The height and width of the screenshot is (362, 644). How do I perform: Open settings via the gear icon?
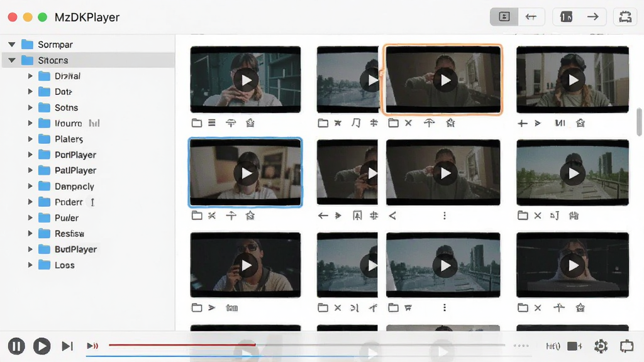[x=601, y=346]
